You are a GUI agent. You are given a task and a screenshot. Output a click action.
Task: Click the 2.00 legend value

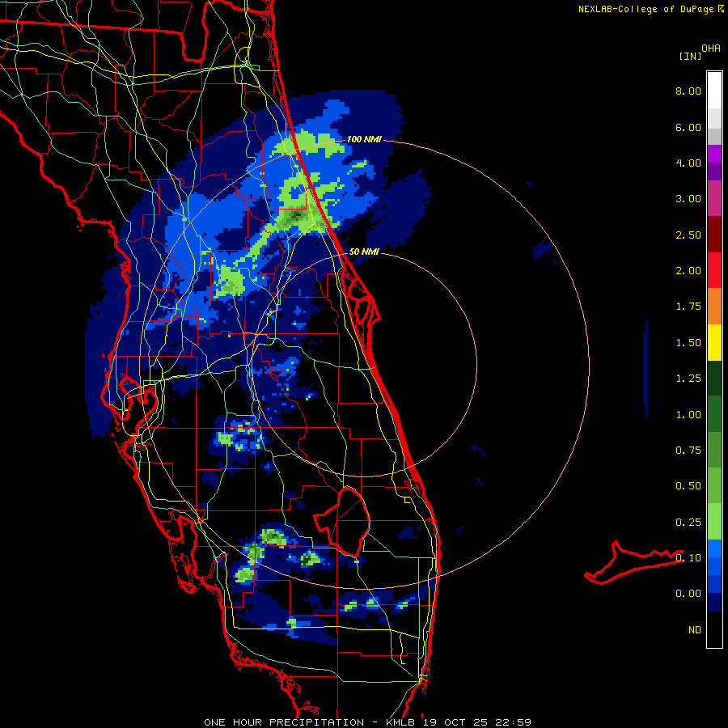coord(688,271)
